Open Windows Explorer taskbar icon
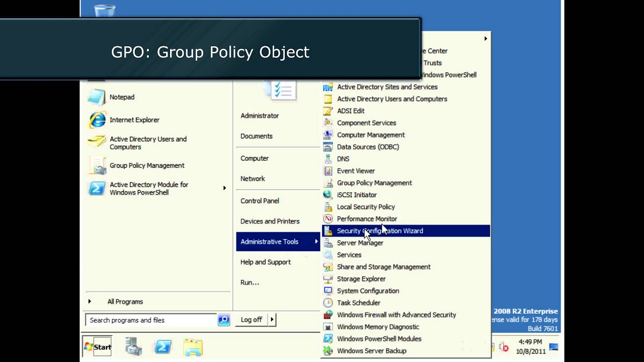The width and height of the screenshot is (644, 362). (193, 347)
